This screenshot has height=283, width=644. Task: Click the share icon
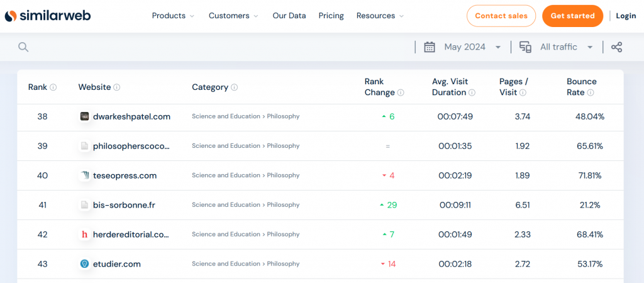pos(616,47)
